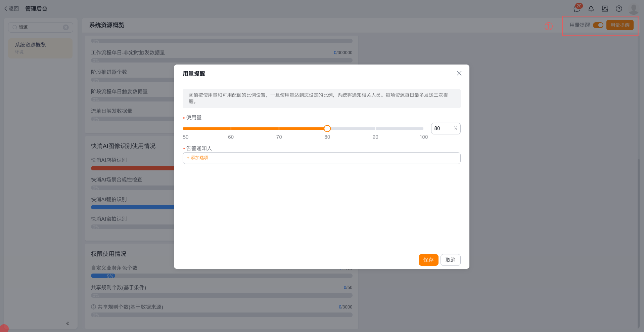This screenshot has height=332, width=644.
Task: Collapse the left sidebar panel
Action: pyautogui.click(x=67, y=323)
